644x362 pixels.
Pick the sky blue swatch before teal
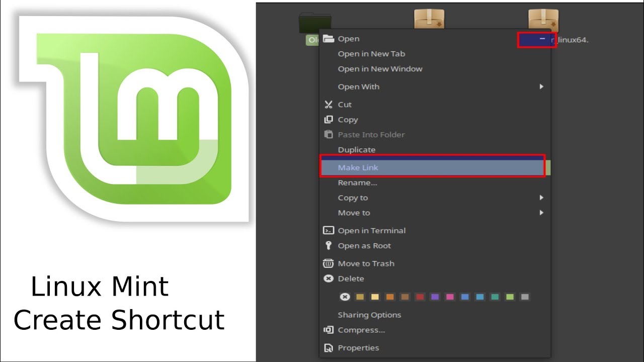pos(479,297)
